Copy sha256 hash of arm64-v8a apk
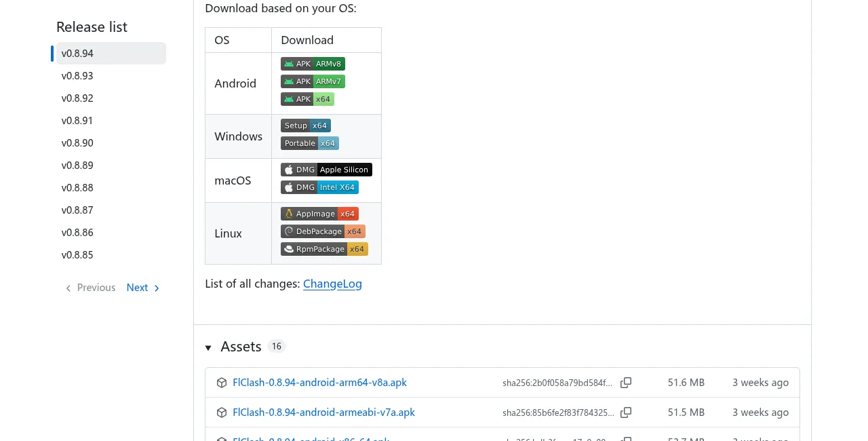The height and width of the screenshot is (441, 868). pyautogui.click(x=626, y=383)
